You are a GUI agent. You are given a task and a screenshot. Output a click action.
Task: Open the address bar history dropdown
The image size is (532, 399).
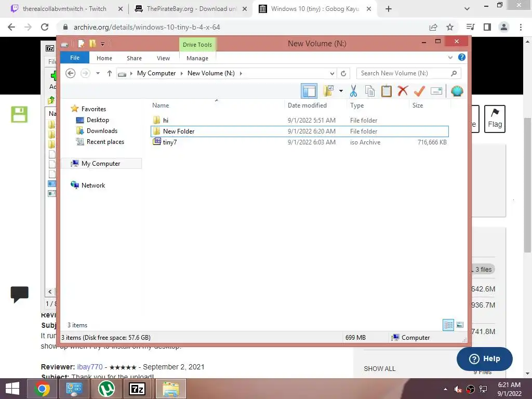pos(332,73)
